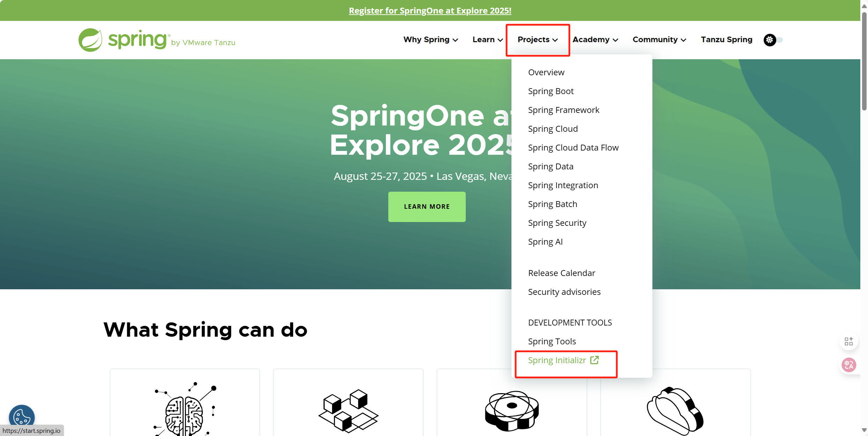
Task: Open Spring Boot from the Projects menu
Action: (x=551, y=91)
